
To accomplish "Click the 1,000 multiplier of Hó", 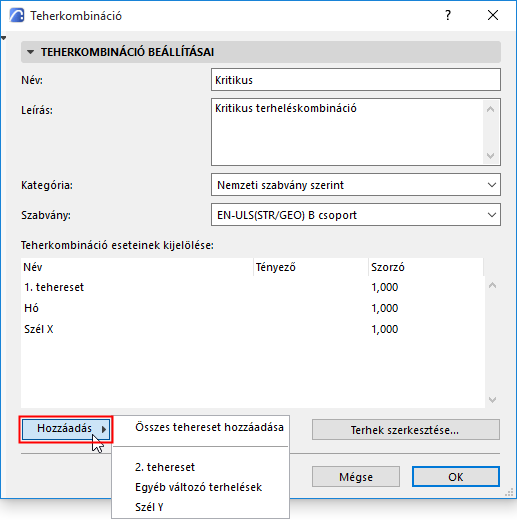I will pyautogui.click(x=385, y=308).
